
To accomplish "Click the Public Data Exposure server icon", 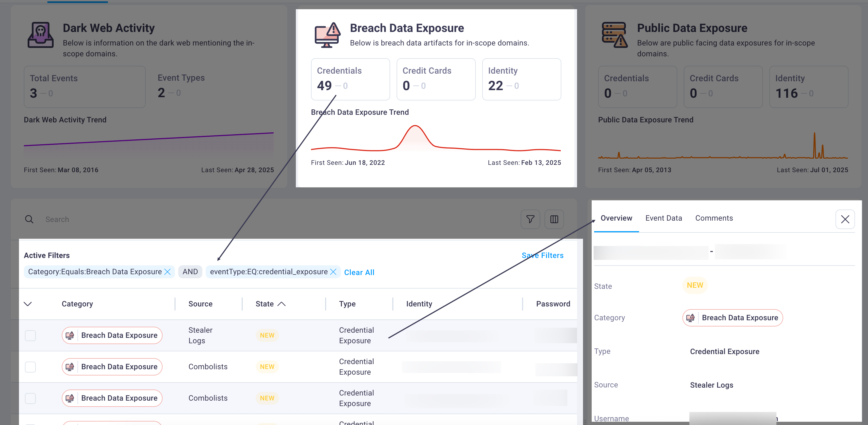I will pyautogui.click(x=615, y=35).
